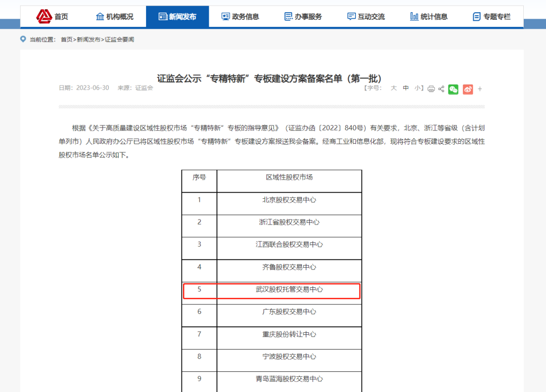Click the document icon beside 办事服务
546x392 pixels.
click(288, 16)
